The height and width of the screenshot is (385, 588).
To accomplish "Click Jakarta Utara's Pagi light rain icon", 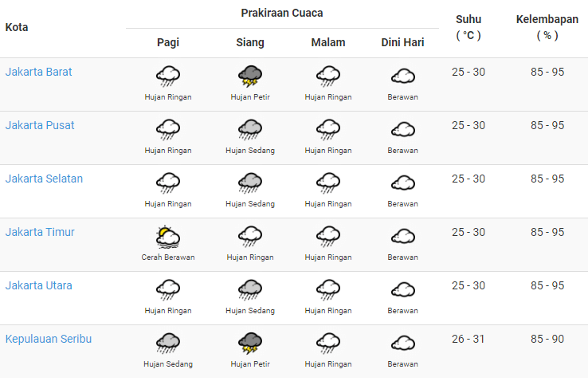I will click(x=168, y=290).
